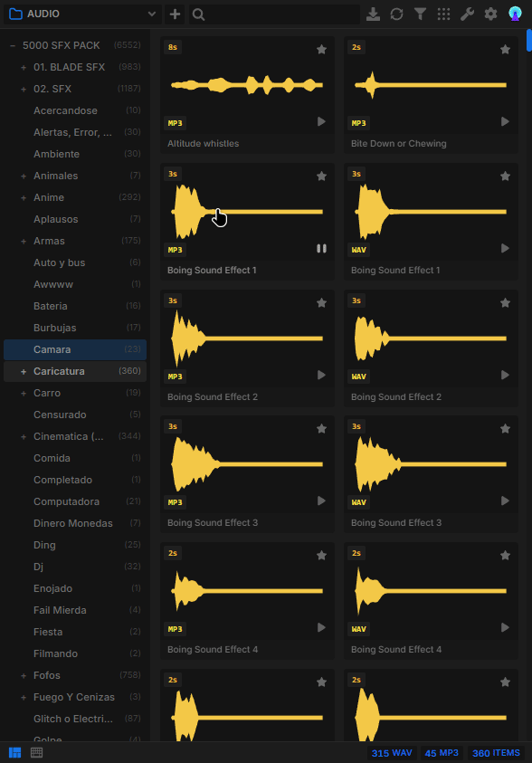Favorite Boing Sound Effect 3 WAV
The image size is (532, 763).
click(x=505, y=429)
